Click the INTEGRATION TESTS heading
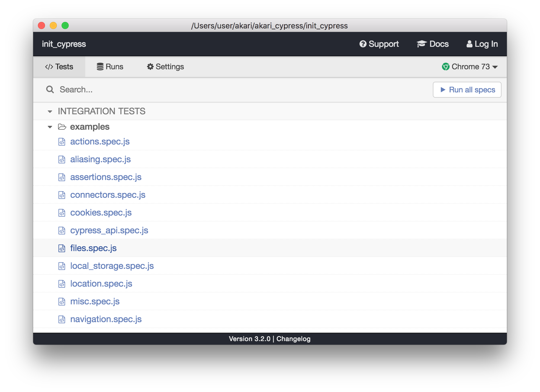This screenshot has height=392, width=540. pos(102,111)
